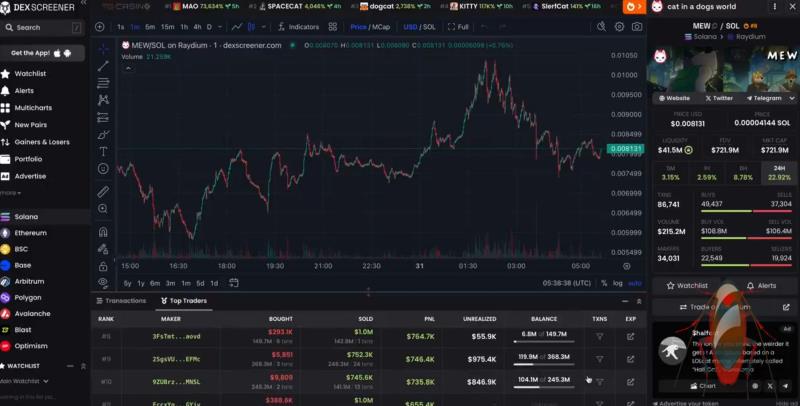Image resolution: width=800 pixels, height=406 pixels.
Task: Open explorer link for maker 9ZUBrz...MNSL
Action: pyautogui.click(x=631, y=382)
